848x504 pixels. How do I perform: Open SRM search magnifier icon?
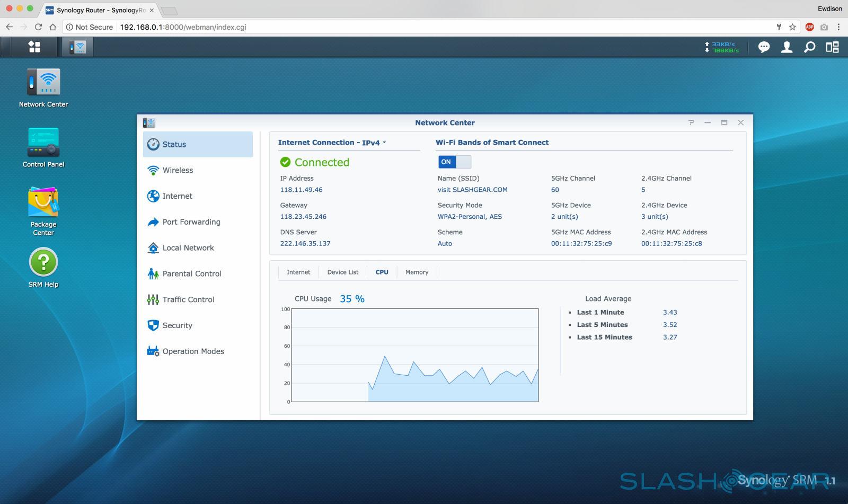pos(809,47)
